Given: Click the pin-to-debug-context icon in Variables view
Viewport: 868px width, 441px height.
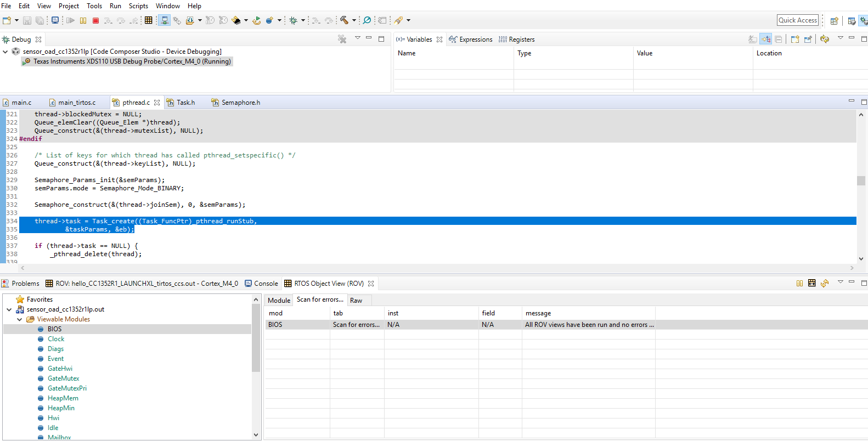Looking at the screenshot, I should pos(808,39).
